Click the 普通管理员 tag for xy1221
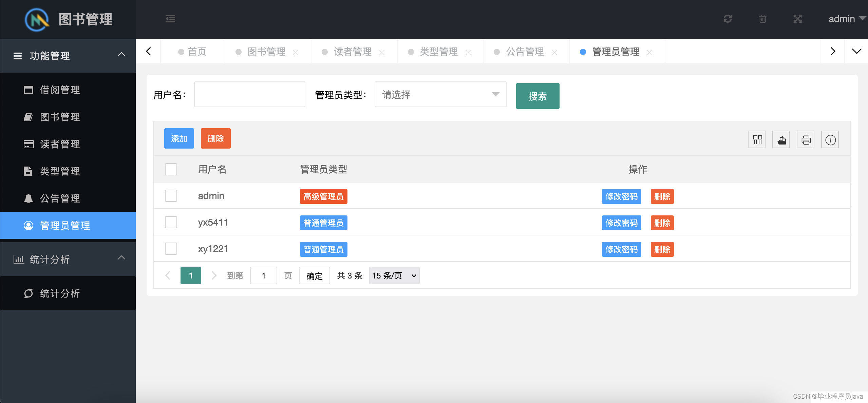 click(x=323, y=249)
